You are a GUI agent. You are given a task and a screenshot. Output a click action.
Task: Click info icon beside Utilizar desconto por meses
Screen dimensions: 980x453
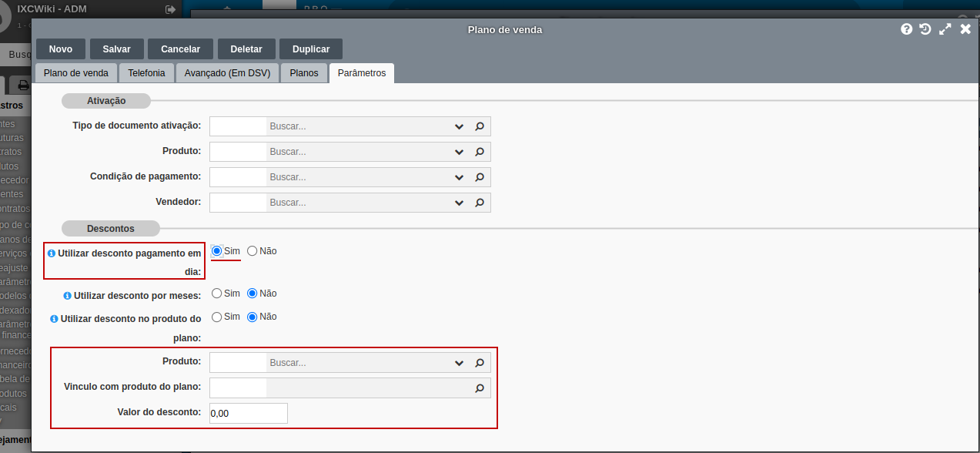point(67,296)
